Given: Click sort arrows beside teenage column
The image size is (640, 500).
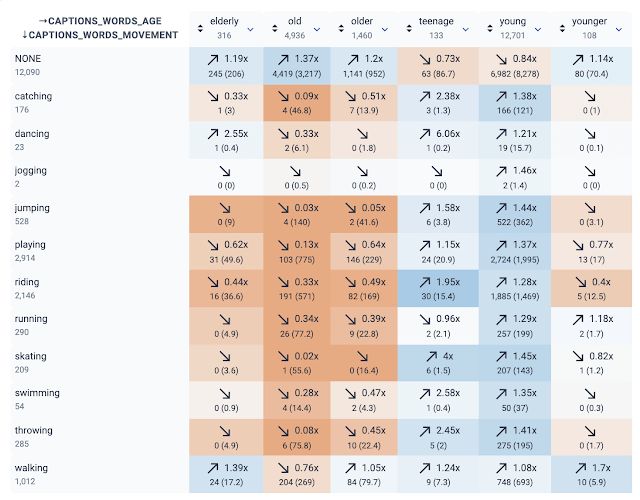Looking at the screenshot, I should pyautogui.click(x=409, y=29).
